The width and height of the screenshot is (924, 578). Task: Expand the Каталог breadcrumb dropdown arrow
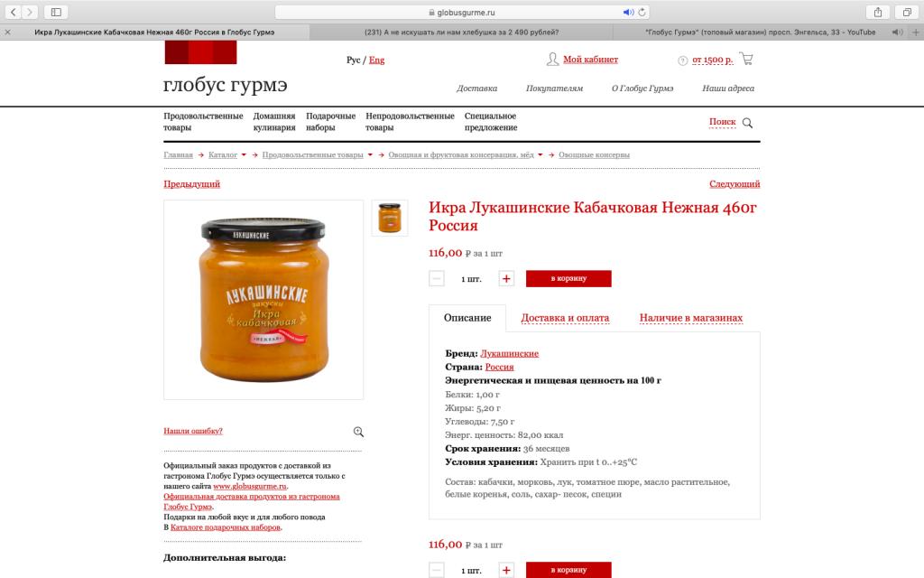coord(244,155)
